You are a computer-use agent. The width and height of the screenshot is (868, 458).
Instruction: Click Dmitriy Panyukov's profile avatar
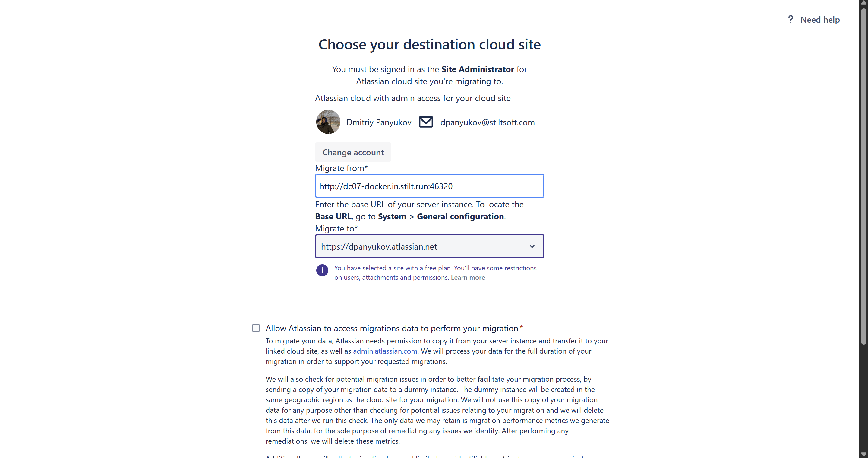pyautogui.click(x=328, y=122)
